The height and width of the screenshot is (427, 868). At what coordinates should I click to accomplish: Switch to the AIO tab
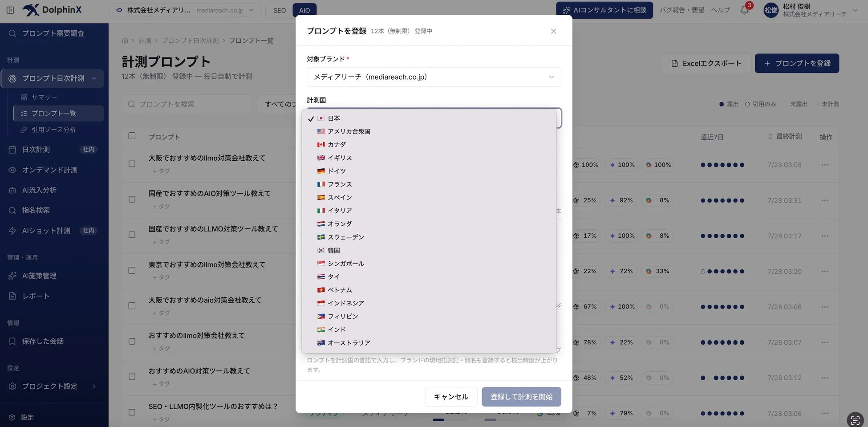(304, 10)
